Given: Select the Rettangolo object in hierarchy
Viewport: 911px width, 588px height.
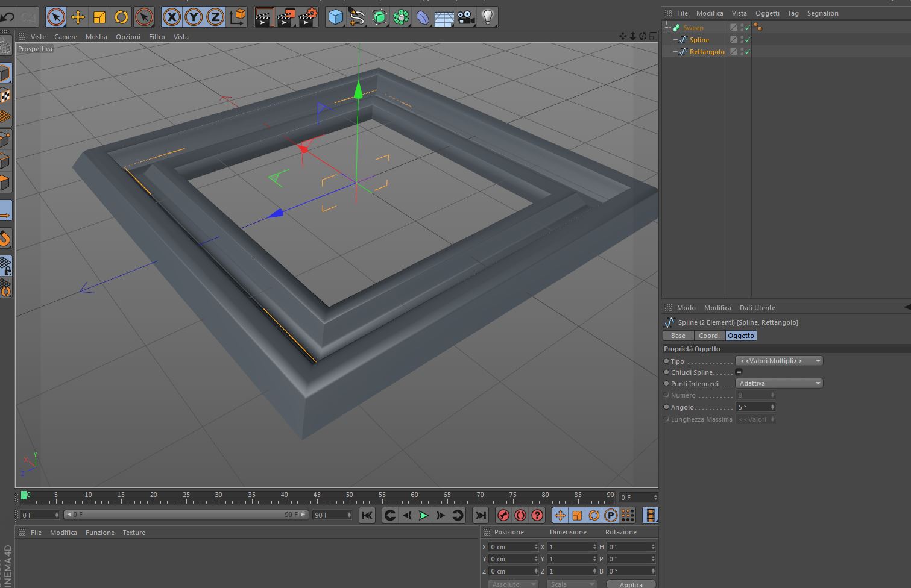Looking at the screenshot, I should (x=707, y=52).
